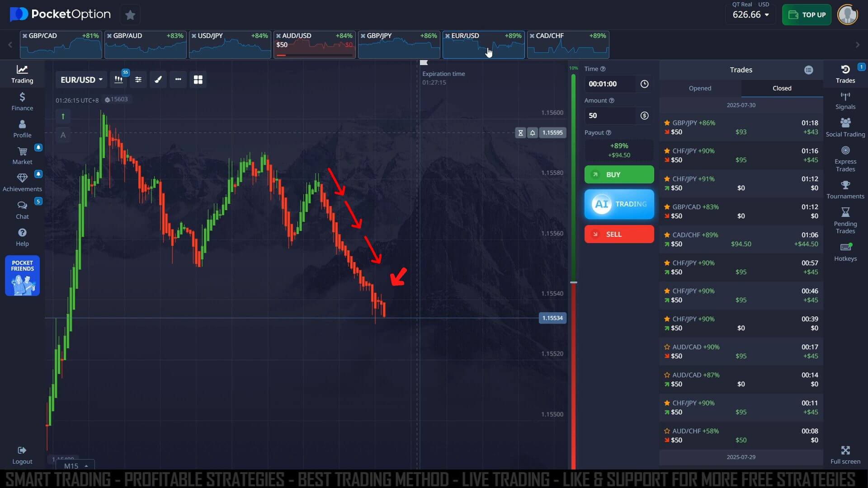Close the EUR/USD asset tab
This screenshot has height=488, width=868.
447,36
